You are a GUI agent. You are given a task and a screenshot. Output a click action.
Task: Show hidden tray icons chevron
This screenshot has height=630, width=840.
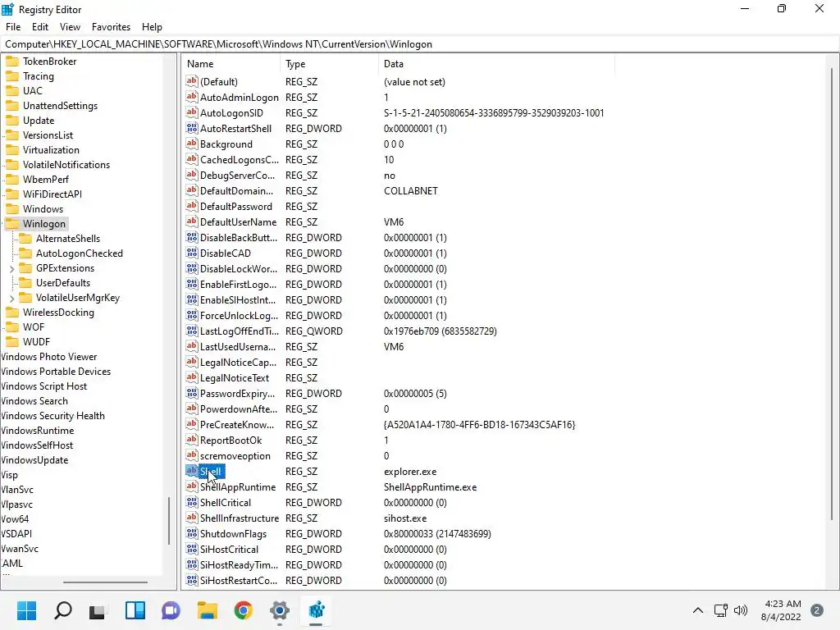click(698, 610)
